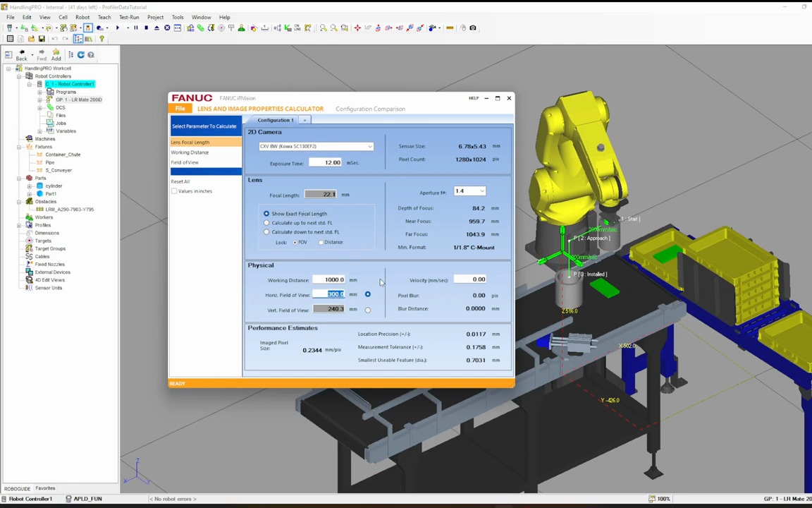Switch to the Configuration Comparison tab
This screenshot has width=812, height=508.
click(x=370, y=109)
